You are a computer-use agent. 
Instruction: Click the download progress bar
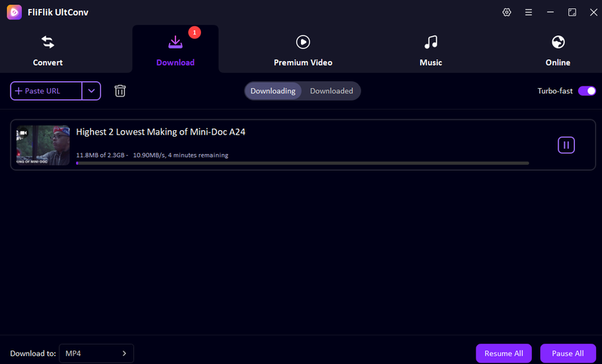click(x=303, y=163)
